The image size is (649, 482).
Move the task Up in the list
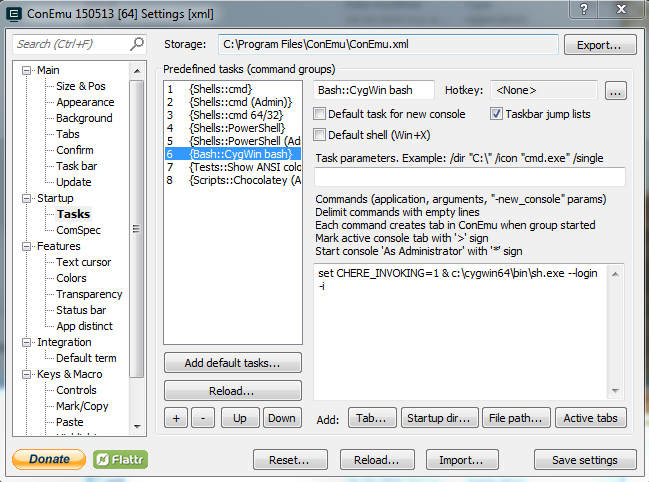click(240, 418)
